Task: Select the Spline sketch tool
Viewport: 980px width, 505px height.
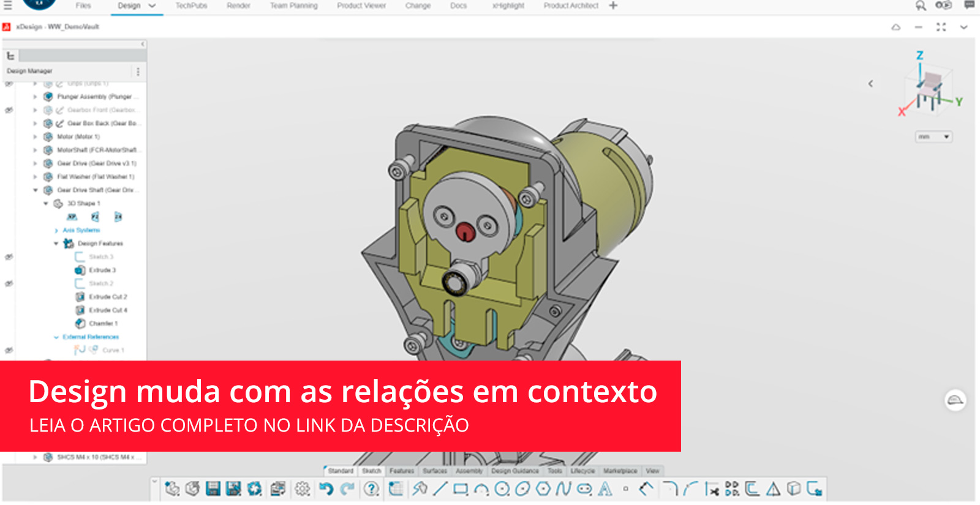Action: (x=563, y=488)
